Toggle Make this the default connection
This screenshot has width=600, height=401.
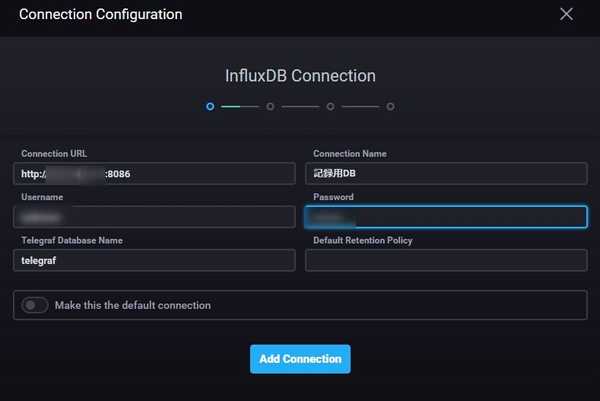pos(35,305)
